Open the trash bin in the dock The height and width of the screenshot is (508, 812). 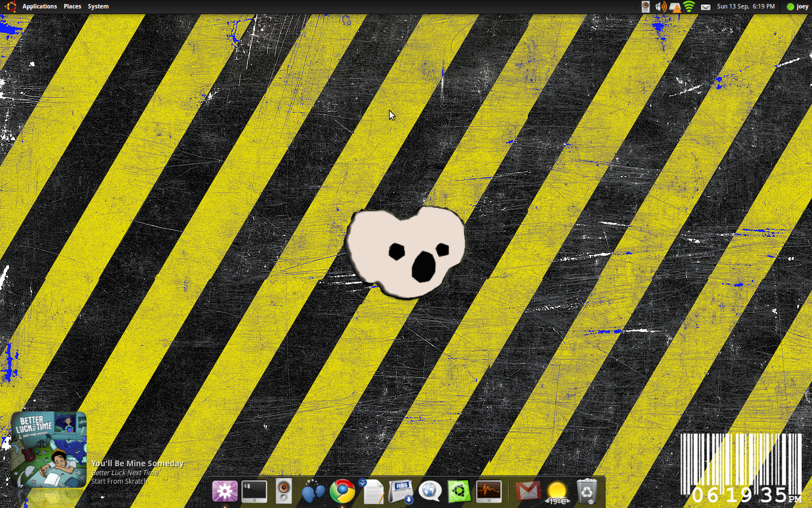[587, 491]
